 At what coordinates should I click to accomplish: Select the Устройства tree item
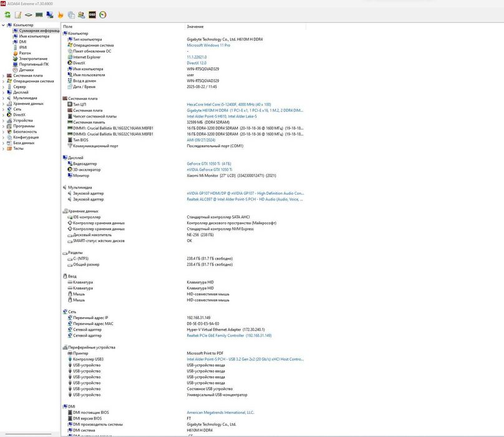[x=23, y=120]
